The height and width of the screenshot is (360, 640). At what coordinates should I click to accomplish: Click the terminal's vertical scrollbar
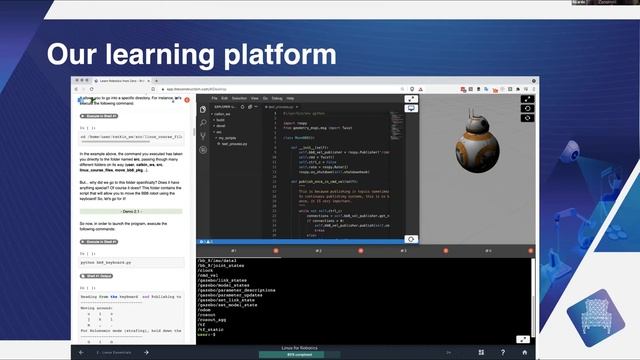pos(533,298)
